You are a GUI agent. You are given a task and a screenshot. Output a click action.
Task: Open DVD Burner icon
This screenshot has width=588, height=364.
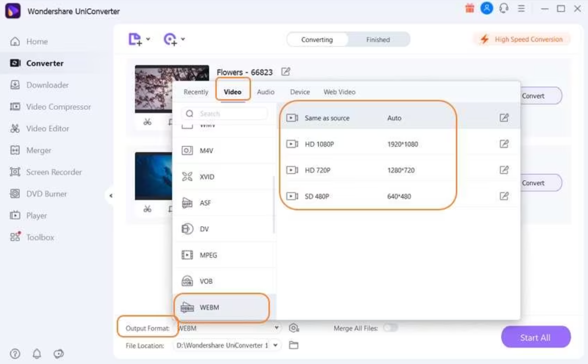15,194
